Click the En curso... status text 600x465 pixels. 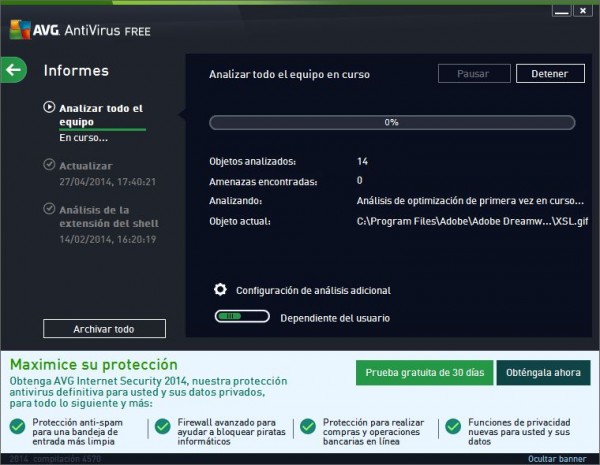[83, 137]
